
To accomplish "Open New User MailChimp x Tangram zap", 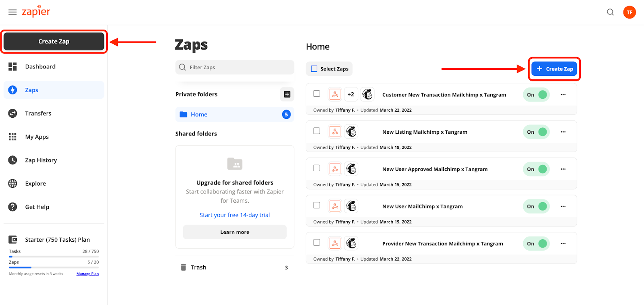I will pyautogui.click(x=422, y=206).
